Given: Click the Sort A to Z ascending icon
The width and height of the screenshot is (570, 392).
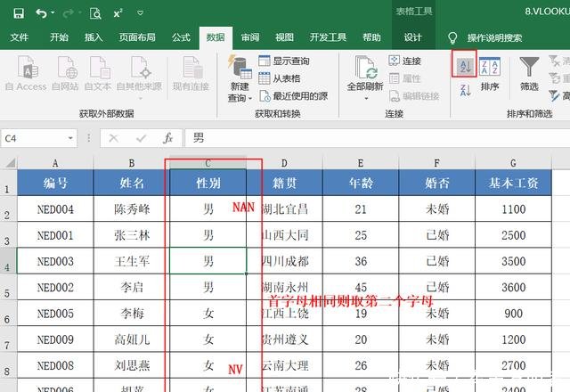Looking at the screenshot, I should [x=465, y=67].
